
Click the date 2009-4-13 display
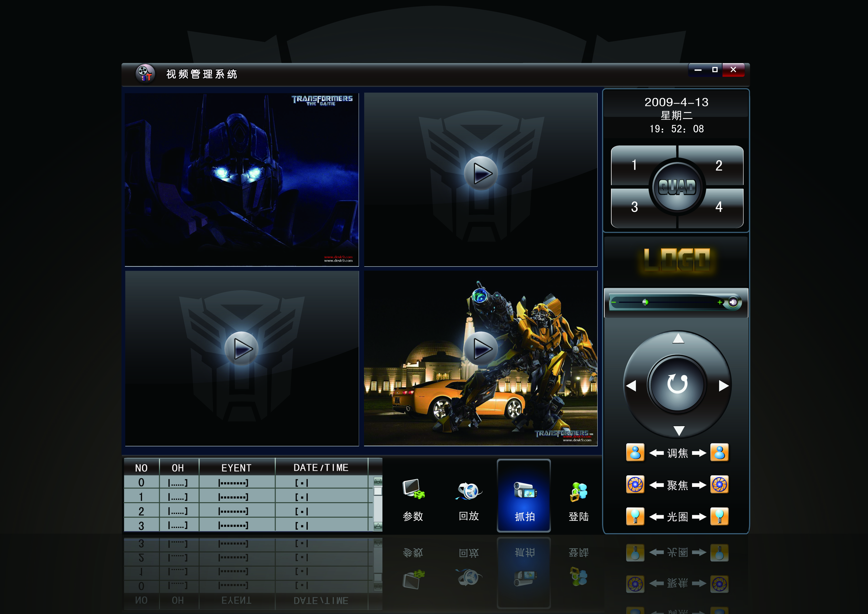pos(676,102)
